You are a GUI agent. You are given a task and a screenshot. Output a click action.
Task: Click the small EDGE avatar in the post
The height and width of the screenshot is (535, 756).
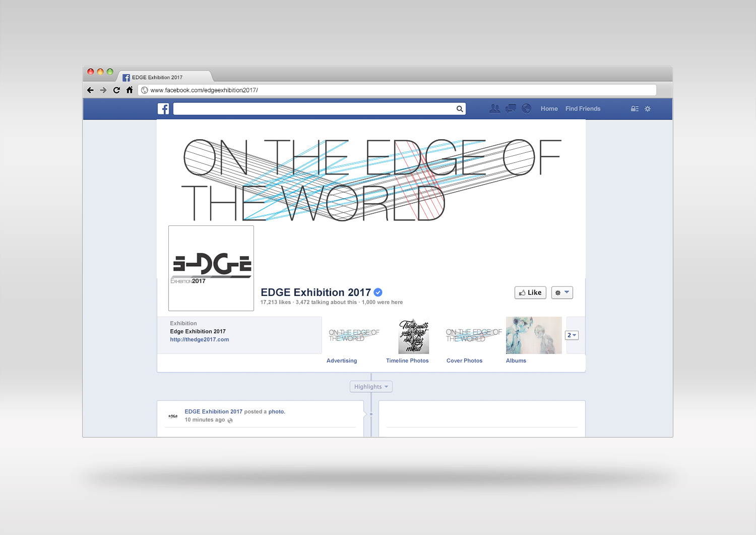(173, 416)
